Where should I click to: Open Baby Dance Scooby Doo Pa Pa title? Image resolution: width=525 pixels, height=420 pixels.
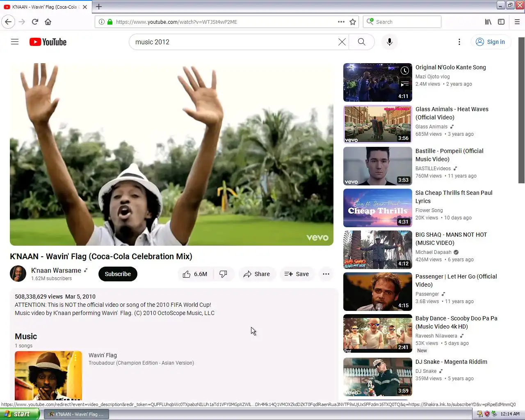tap(457, 322)
